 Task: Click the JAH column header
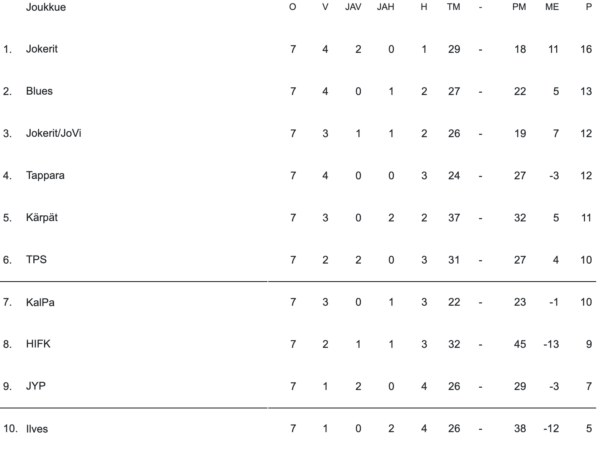pyautogui.click(x=386, y=7)
